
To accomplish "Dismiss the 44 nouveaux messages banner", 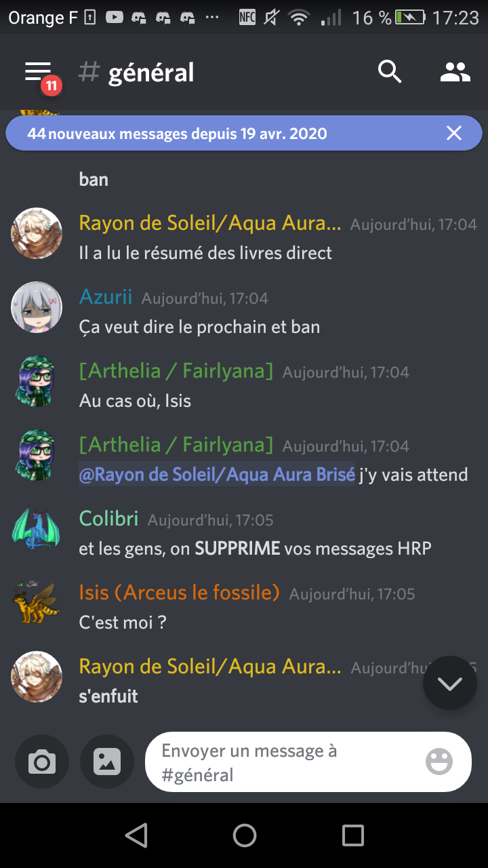I will (x=454, y=134).
